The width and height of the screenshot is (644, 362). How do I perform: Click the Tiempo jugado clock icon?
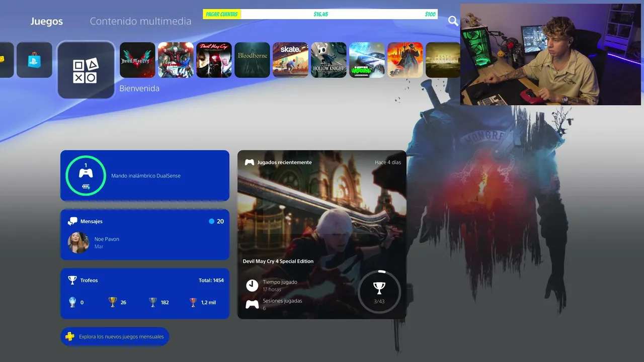pyautogui.click(x=252, y=286)
